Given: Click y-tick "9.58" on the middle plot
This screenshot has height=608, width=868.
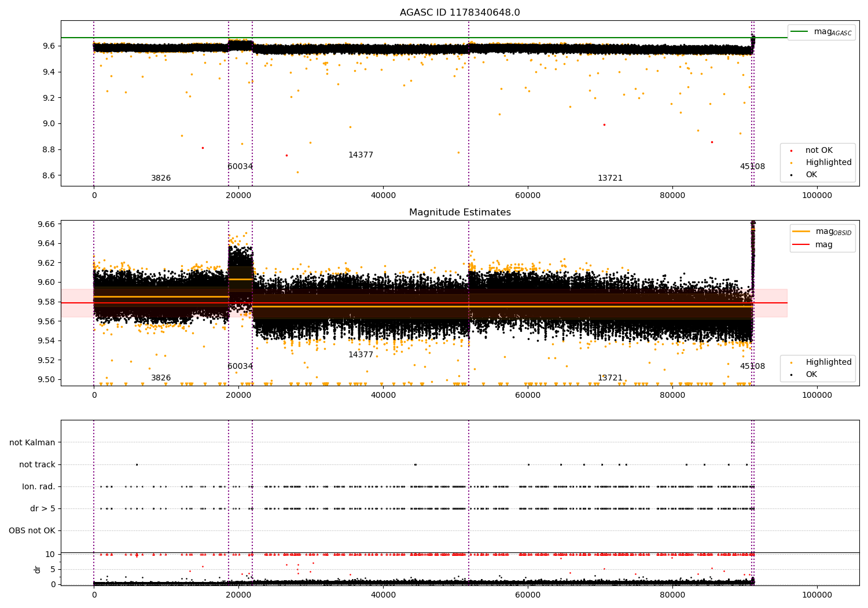Looking at the screenshot, I should tap(46, 302).
